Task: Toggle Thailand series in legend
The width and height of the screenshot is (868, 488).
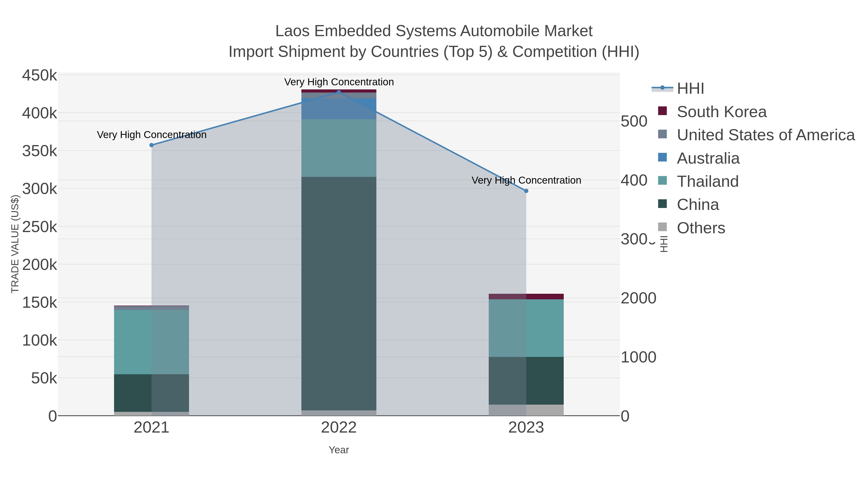Action: pos(698,181)
